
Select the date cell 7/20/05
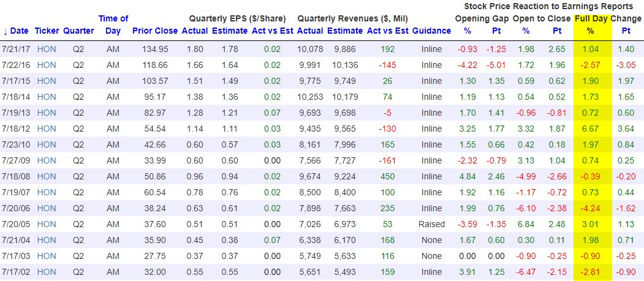coord(15,225)
